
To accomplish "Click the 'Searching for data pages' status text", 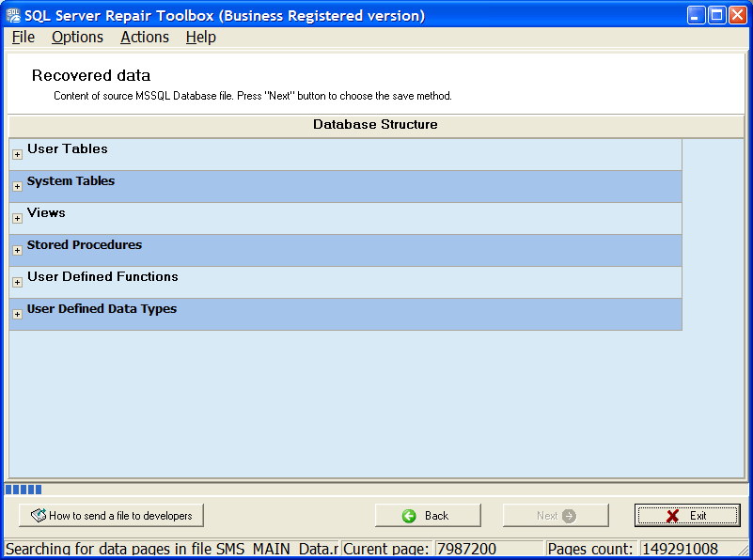I will pyautogui.click(x=171, y=549).
